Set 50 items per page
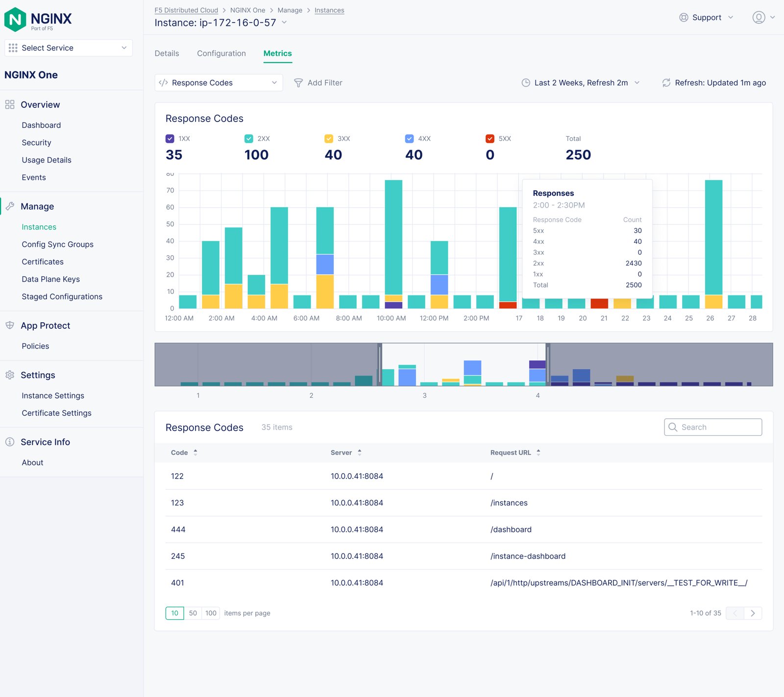Screen dimensions: 784x697 (193, 613)
